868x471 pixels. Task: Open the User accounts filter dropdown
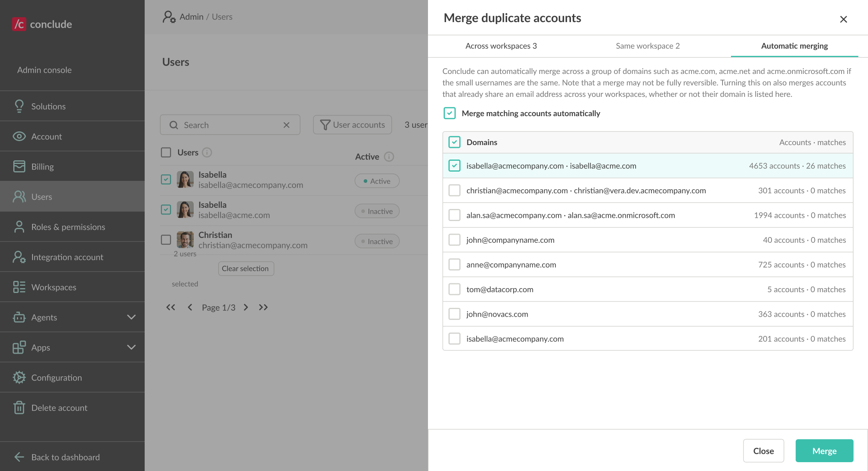tap(352, 125)
